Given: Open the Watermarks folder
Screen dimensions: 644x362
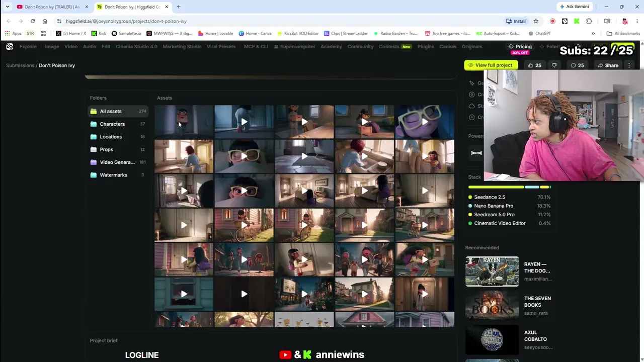Looking at the screenshot, I should point(118,175).
